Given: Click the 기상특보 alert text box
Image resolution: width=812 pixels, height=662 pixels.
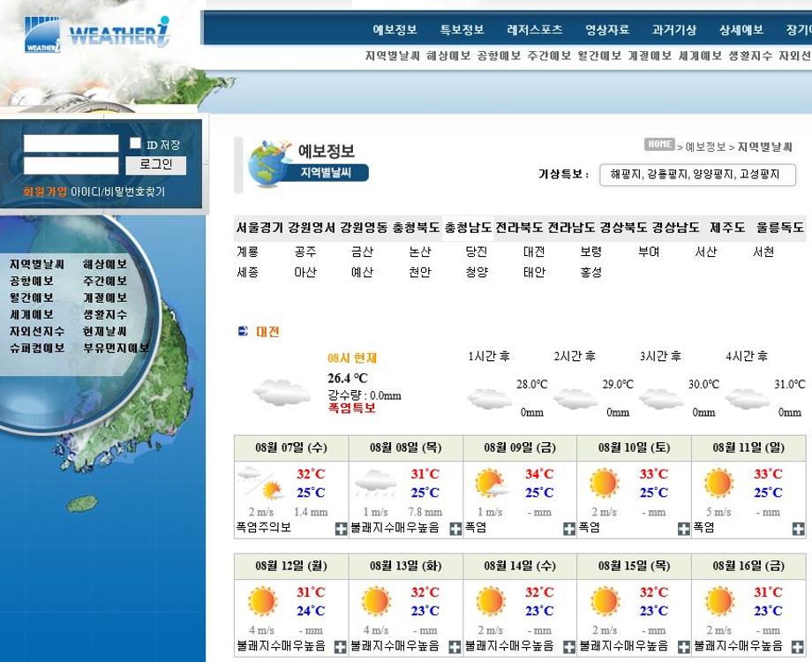Looking at the screenshot, I should [697, 175].
